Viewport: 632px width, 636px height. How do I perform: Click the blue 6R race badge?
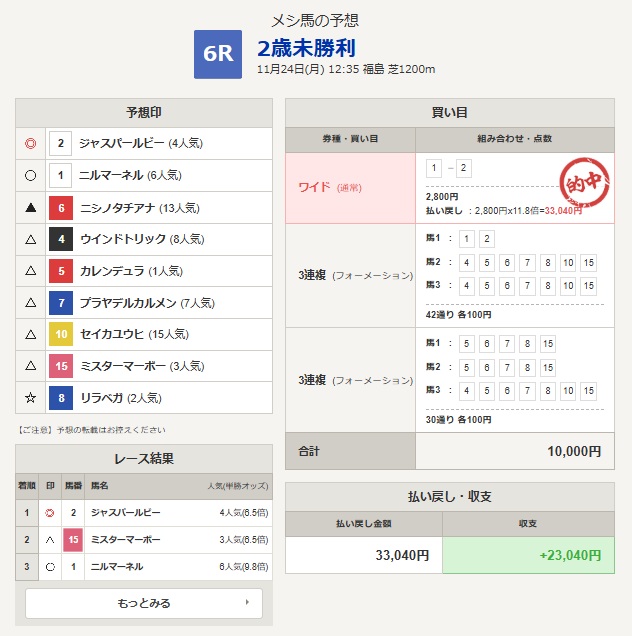click(x=218, y=54)
